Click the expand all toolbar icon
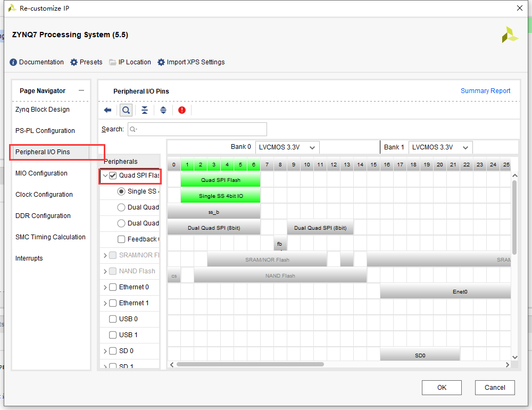The width and height of the screenshot is (532, 410). [x=163, y=110]
